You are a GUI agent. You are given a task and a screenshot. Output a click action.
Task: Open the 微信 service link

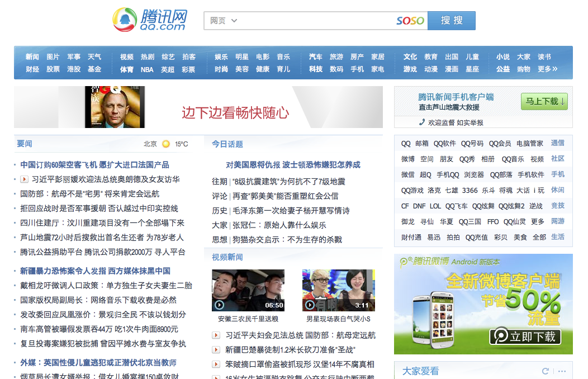pyautogui.click(x=407, y=175)
